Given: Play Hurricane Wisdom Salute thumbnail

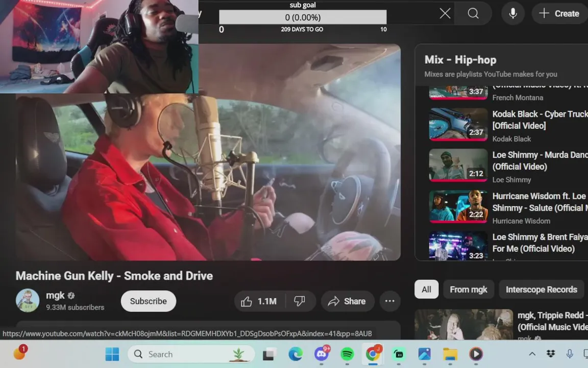Looking at the screenshot, I should click(458, 206).
